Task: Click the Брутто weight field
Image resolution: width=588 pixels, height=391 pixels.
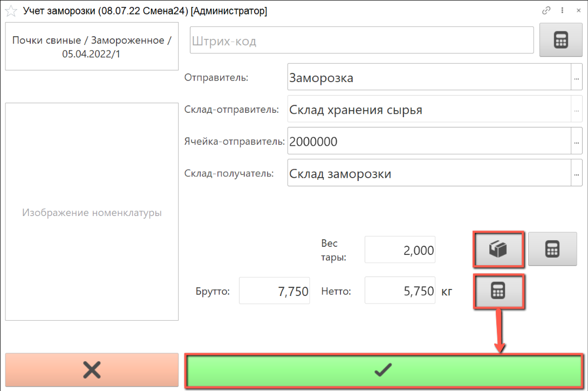Action: [x=275, y=292]
